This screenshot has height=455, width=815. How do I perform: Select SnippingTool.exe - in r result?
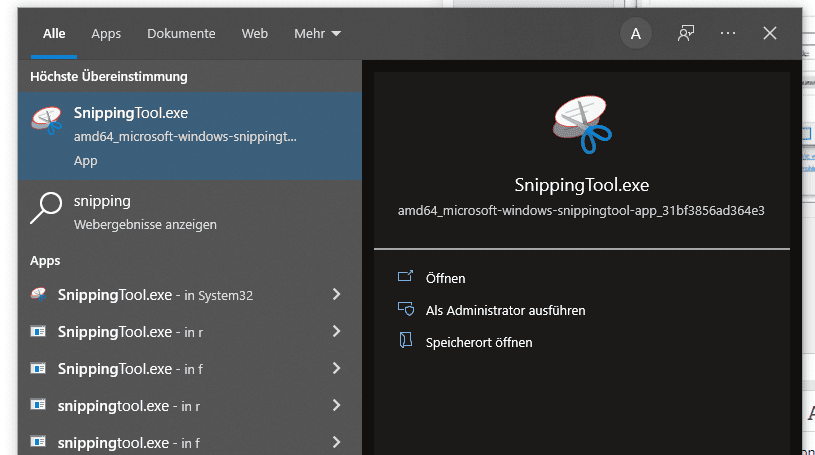(x=190, y=332)
